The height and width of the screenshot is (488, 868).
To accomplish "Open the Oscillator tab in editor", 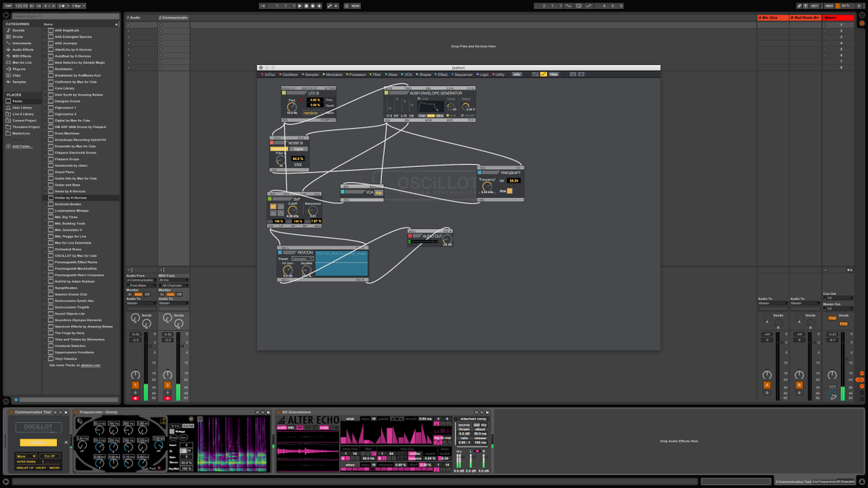I will (290, 74).
